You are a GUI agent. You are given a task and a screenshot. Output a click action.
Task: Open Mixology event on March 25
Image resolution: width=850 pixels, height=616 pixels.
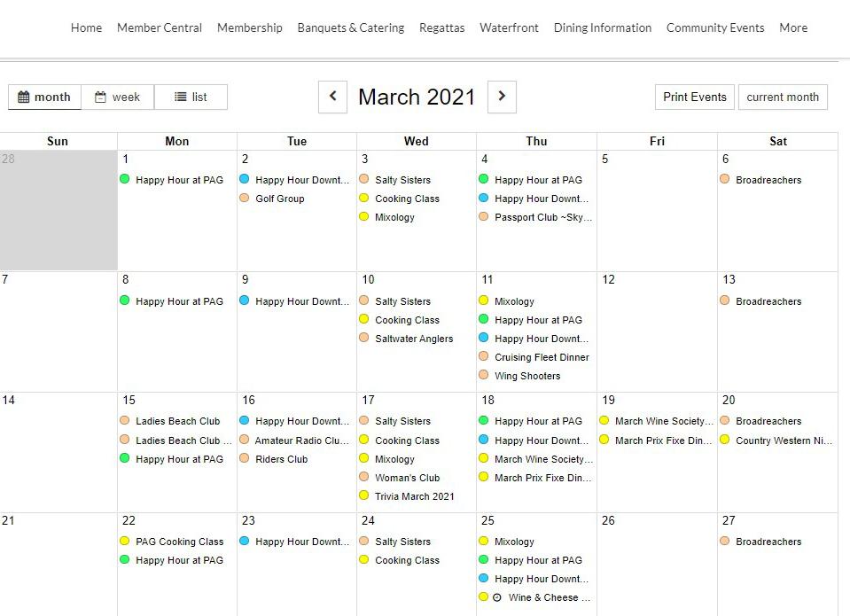[514, 542]
